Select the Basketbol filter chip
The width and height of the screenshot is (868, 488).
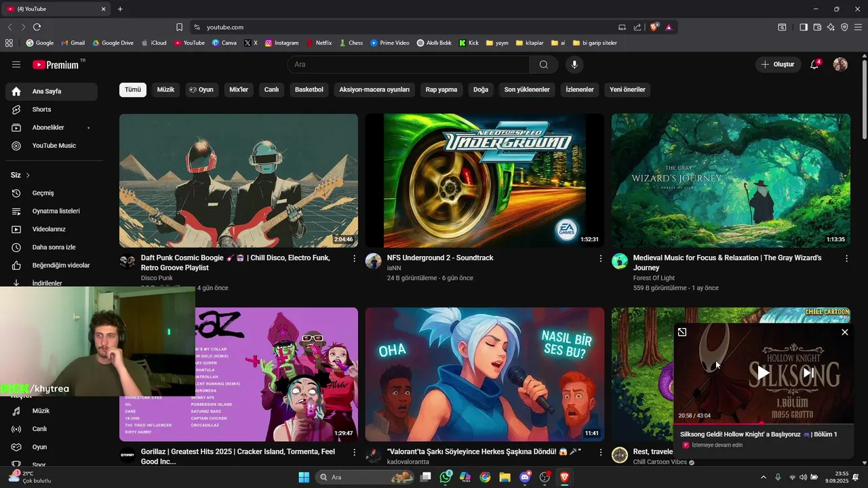(x=309, y=89)
